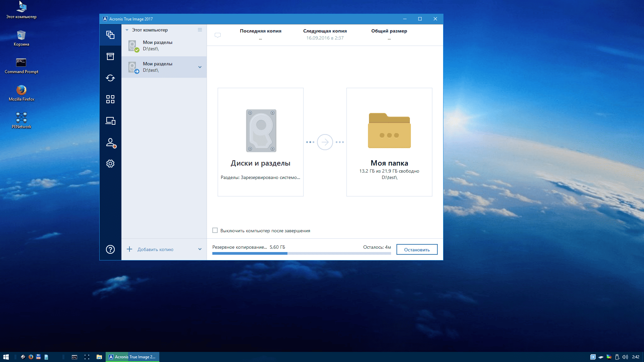Click the arrow circle between source and destination

coord(325,142)
